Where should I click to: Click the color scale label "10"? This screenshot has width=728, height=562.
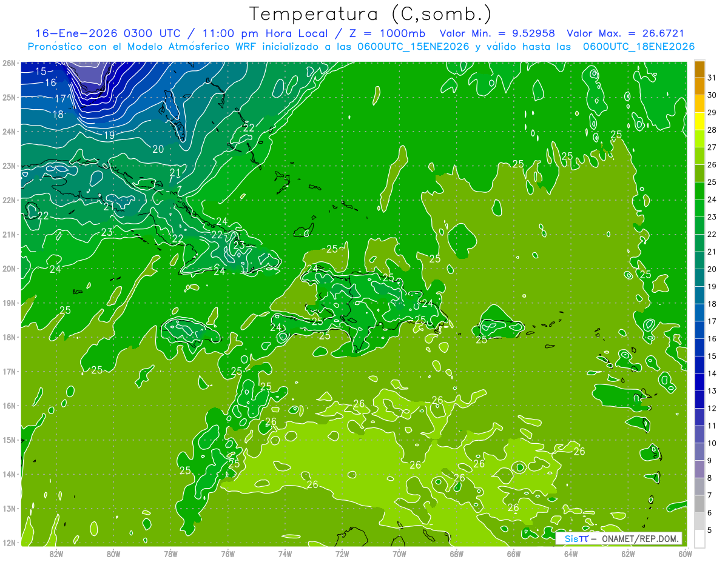712,443
